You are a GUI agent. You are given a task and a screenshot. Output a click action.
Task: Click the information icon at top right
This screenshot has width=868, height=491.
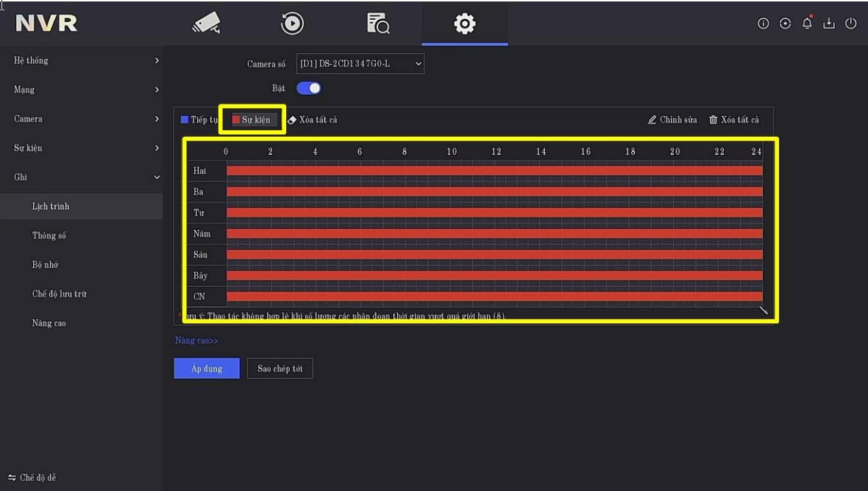(x=763, y=24)
